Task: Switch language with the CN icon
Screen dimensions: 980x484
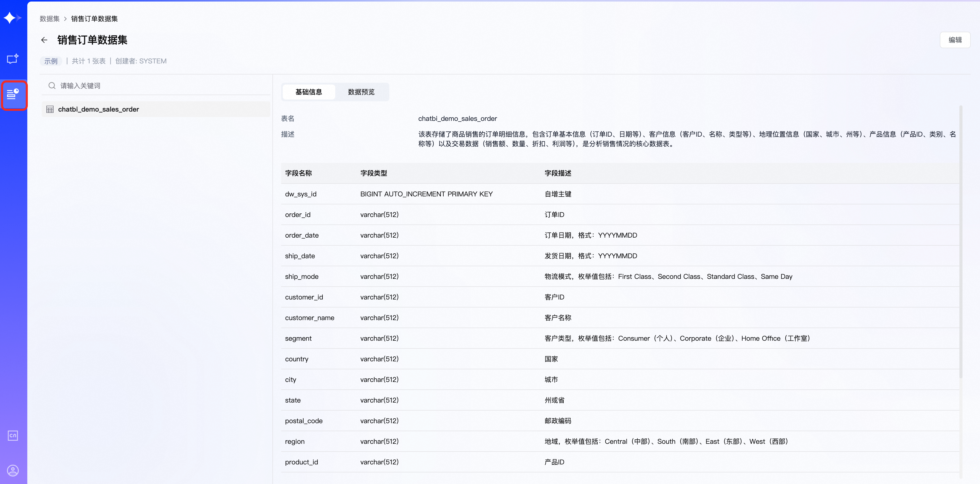Action: click(13, 435)
